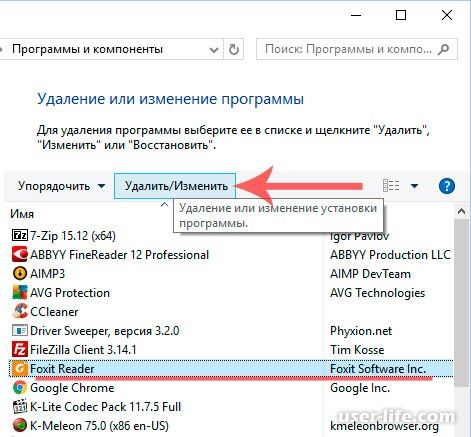
Task: Click the Удалить/Изменить button
Action: point(175,186)
